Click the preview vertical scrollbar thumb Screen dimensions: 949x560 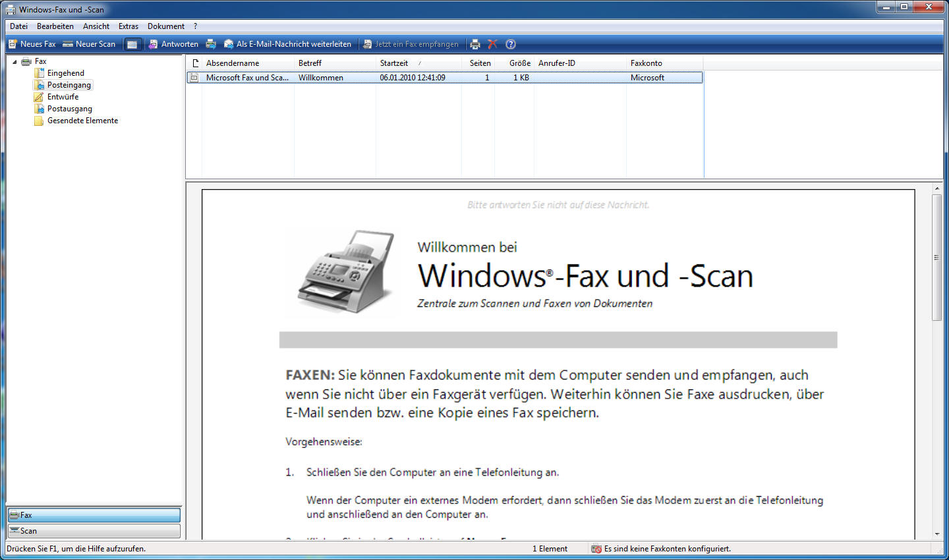936,258
